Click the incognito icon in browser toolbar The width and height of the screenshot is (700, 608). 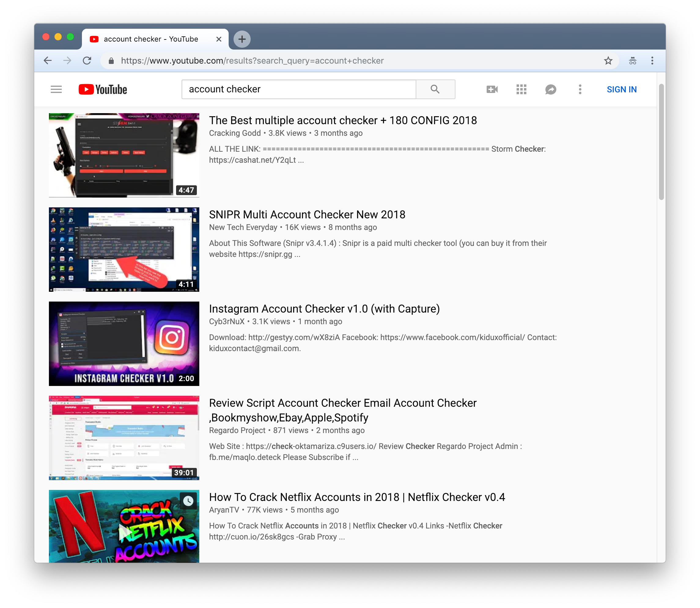point(632,61)
